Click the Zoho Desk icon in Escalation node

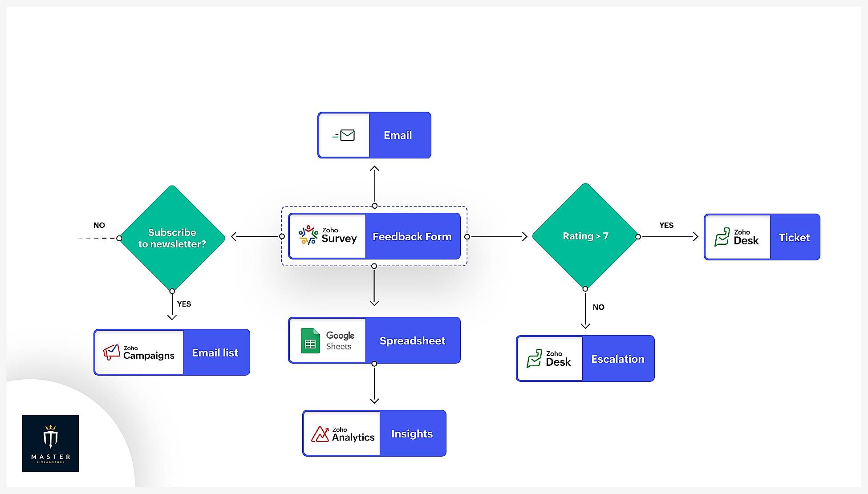click(534, 358)
